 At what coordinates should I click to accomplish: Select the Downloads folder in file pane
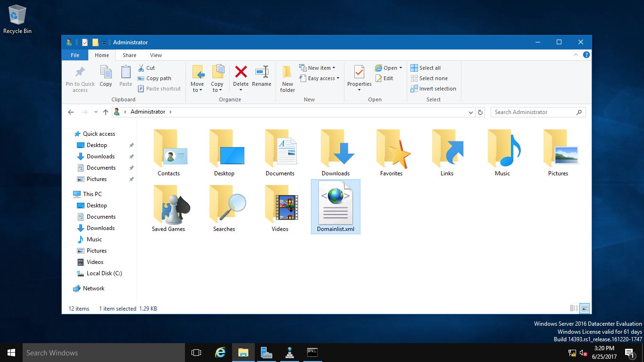click(336, 153)
